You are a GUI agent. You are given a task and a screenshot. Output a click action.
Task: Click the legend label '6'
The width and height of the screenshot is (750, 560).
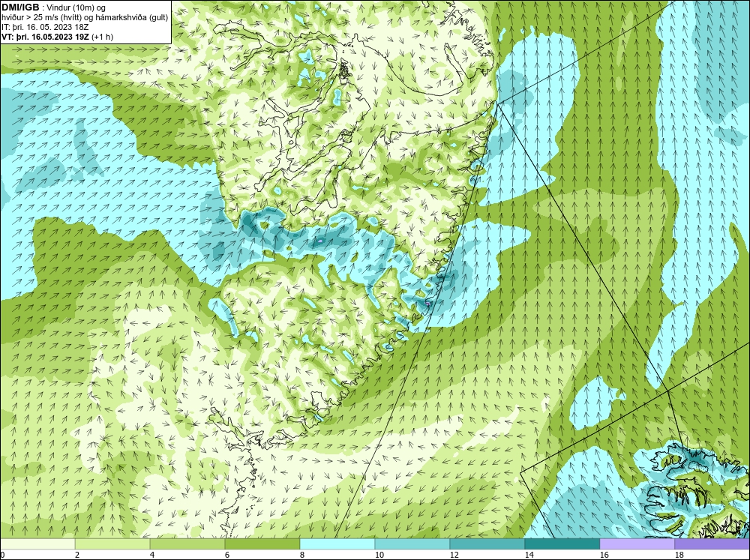pyautogui.click(x=226, y=555)
